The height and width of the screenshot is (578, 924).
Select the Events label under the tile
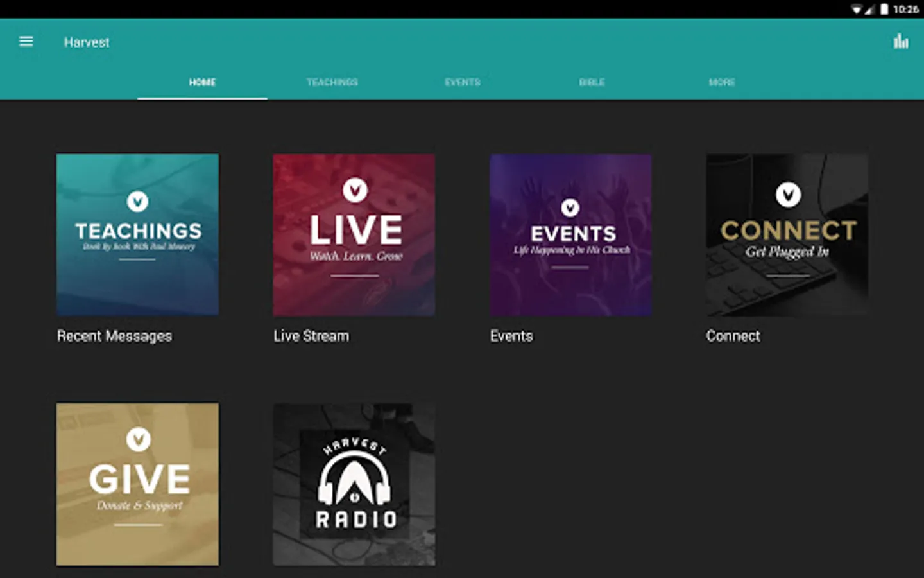(511, 336)
